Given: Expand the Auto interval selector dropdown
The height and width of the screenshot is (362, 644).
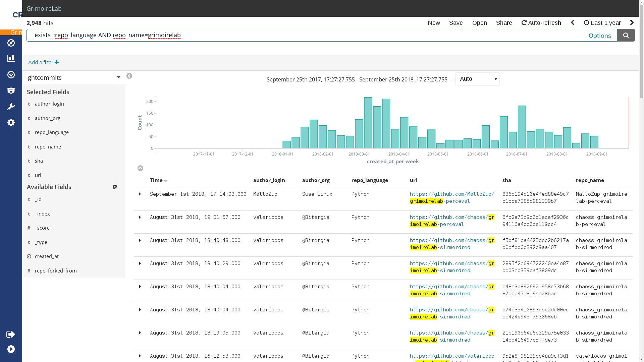Looking at the screenshot, I should (x=477, y=79).
